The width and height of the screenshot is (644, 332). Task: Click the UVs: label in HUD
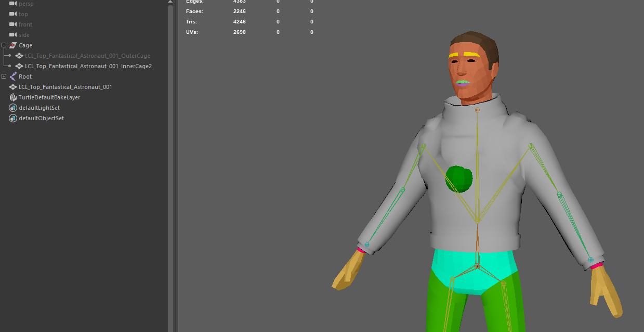(x=192, y=32)
